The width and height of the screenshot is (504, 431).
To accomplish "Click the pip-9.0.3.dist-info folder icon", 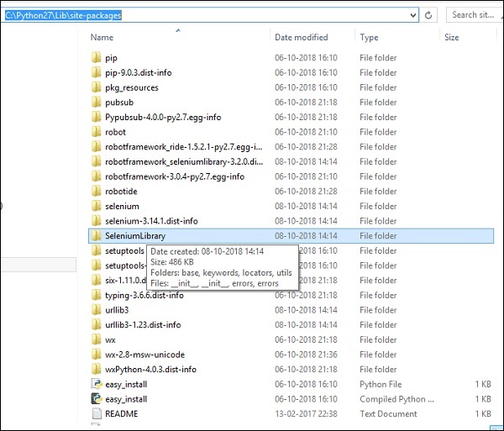I will coord(96,72).
